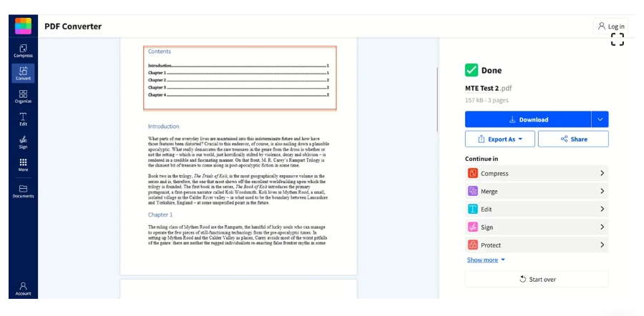Image resolution: width=644 pixels, height=316 pixels.
Task: Open the Sign tool in sidebar
Action: coord(23,142)
